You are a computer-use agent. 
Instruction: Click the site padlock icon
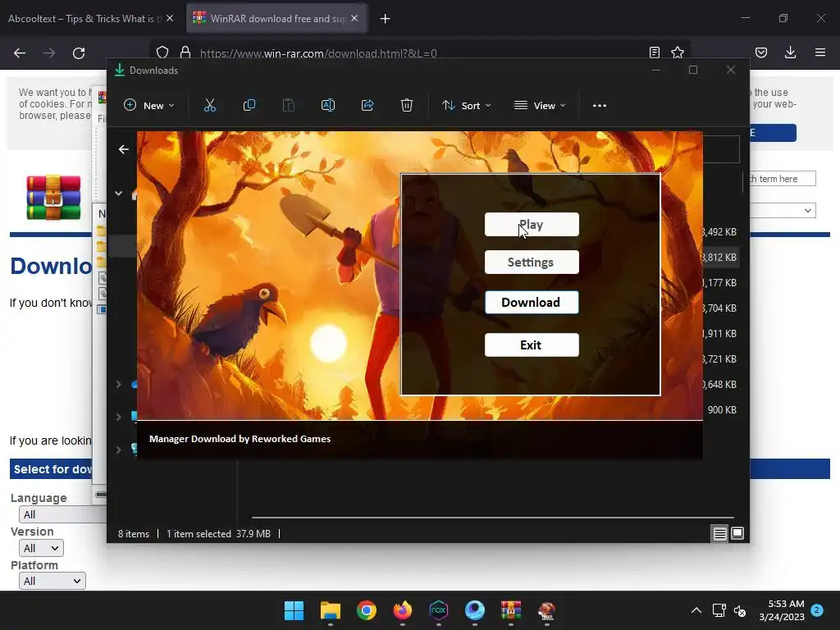pos(185,52)
